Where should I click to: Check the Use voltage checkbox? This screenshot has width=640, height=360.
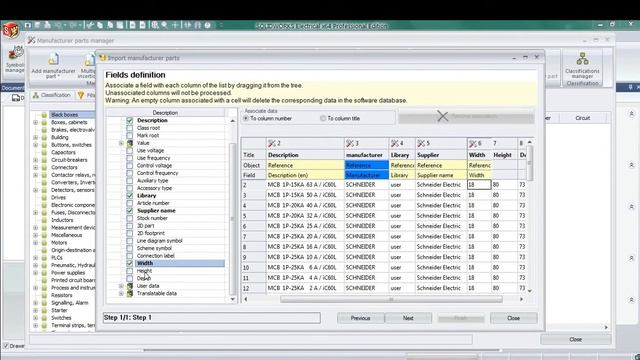click(x=130, y=151)
